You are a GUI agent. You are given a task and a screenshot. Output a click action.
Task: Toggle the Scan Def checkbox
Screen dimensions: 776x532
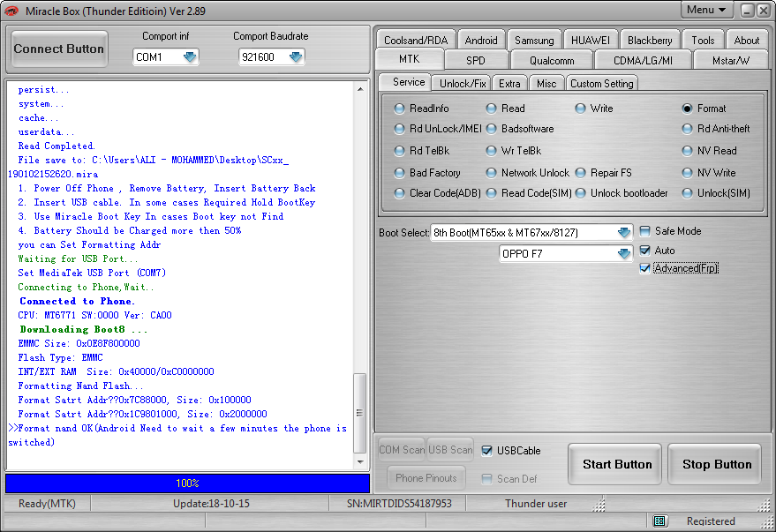(x=487, y=478)
